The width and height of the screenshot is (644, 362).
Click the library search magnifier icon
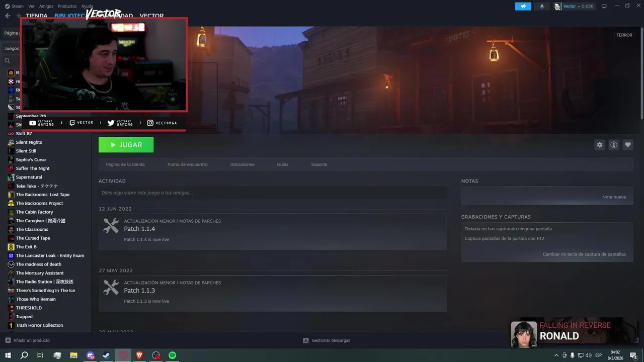click(8, 61)
